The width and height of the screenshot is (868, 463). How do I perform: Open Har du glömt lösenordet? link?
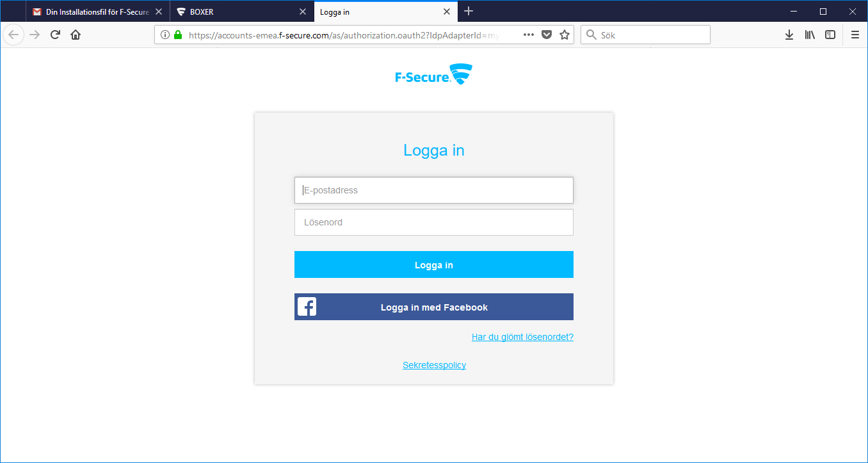pyautogui.click(x=522, y=337)
